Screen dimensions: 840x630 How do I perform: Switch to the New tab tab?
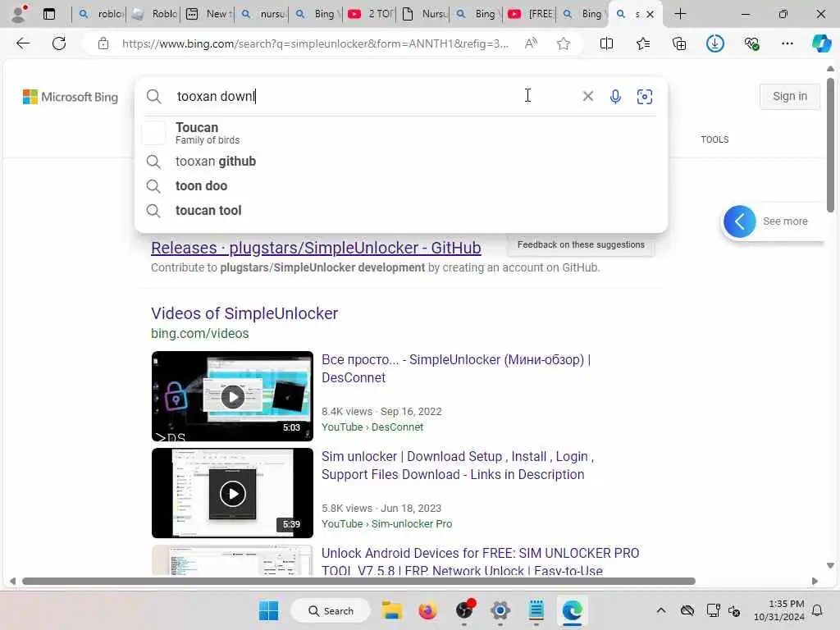click(208, 14)
